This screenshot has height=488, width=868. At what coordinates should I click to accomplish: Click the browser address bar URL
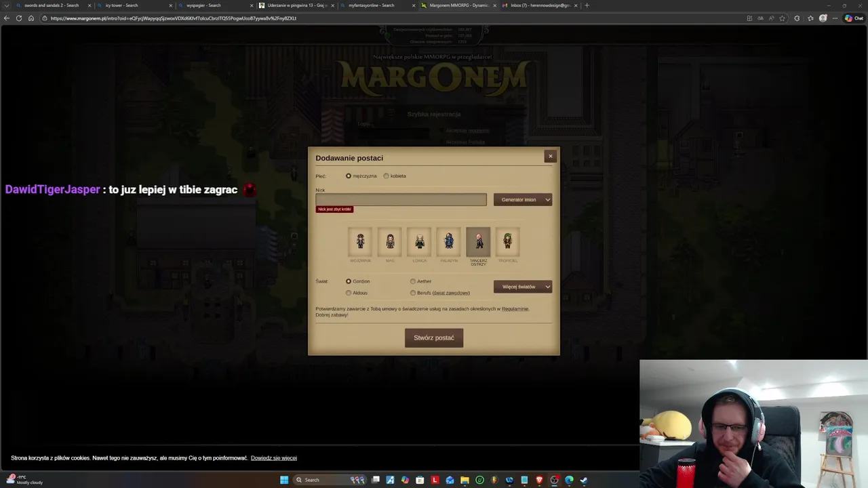pyautogui.click(x=174, y=18)
